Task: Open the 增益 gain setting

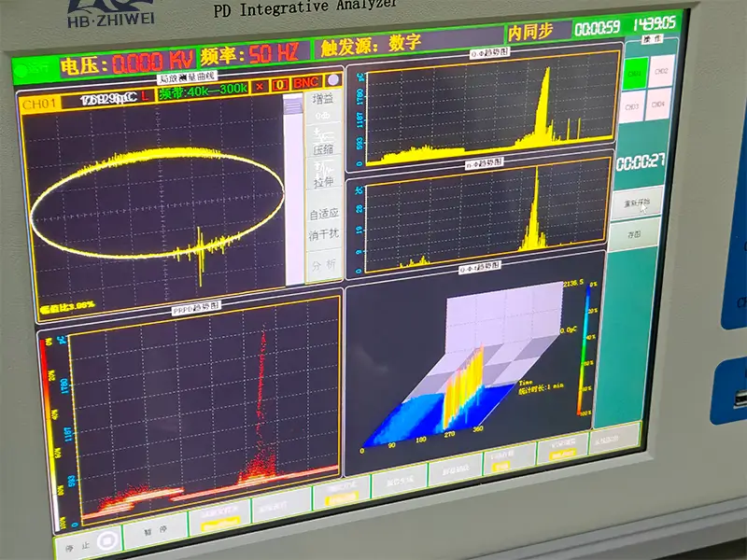Action: [x=323, y=105]
